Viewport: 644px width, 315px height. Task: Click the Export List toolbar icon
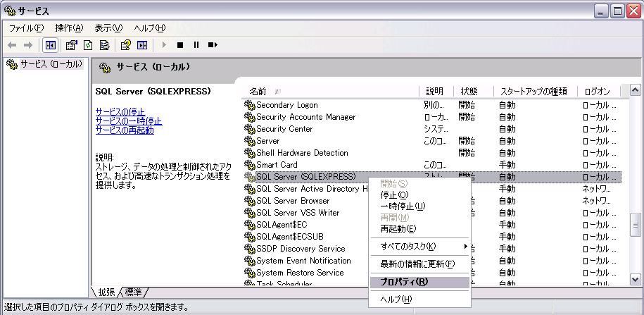[x=105, y=45]
